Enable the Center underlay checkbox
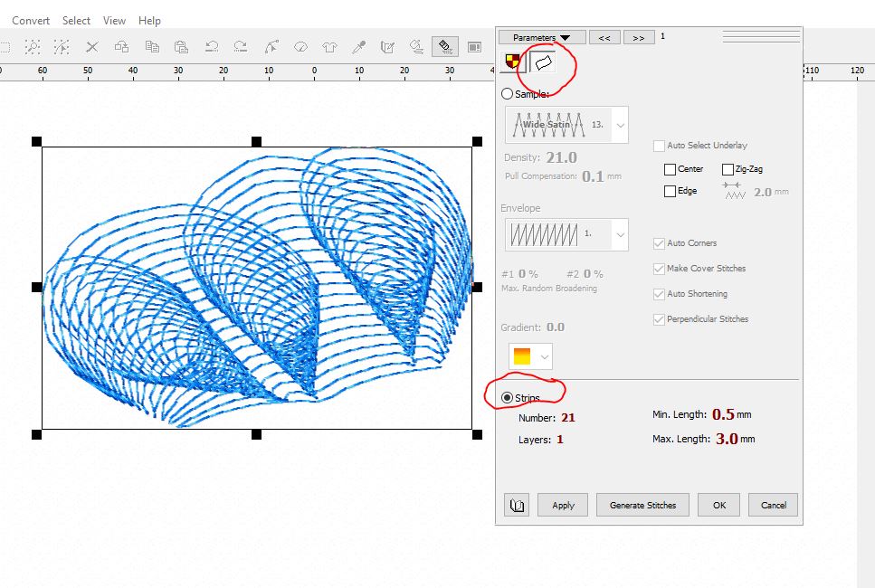Image resolution: width=875 pixels, height=588 pixels. click(671, 169)
